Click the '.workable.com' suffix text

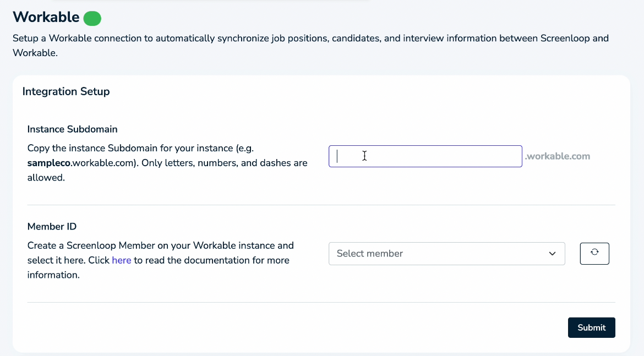[x=558, y=156]
